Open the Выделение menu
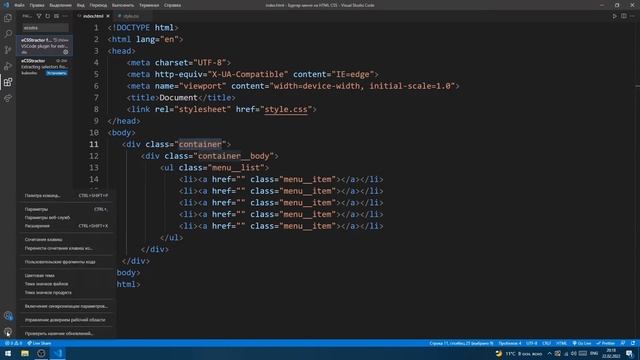640x360 pixels. tap(60, 5)
